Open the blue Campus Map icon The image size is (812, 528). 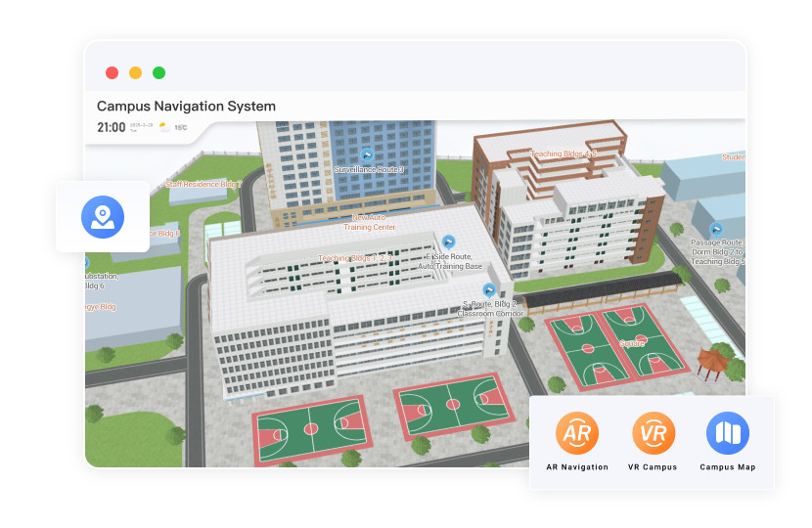(x=728, y=433)
